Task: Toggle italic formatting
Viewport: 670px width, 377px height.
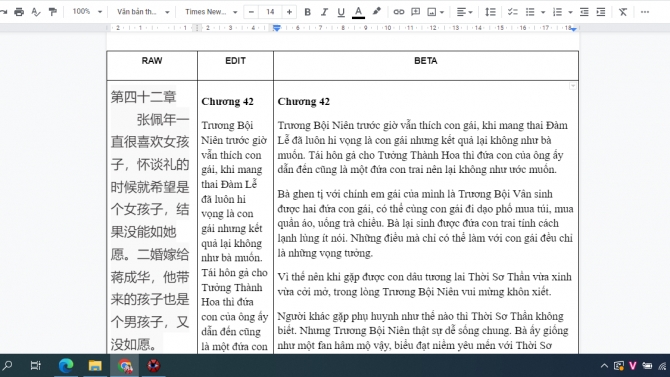Action: (x=324, y=12)
